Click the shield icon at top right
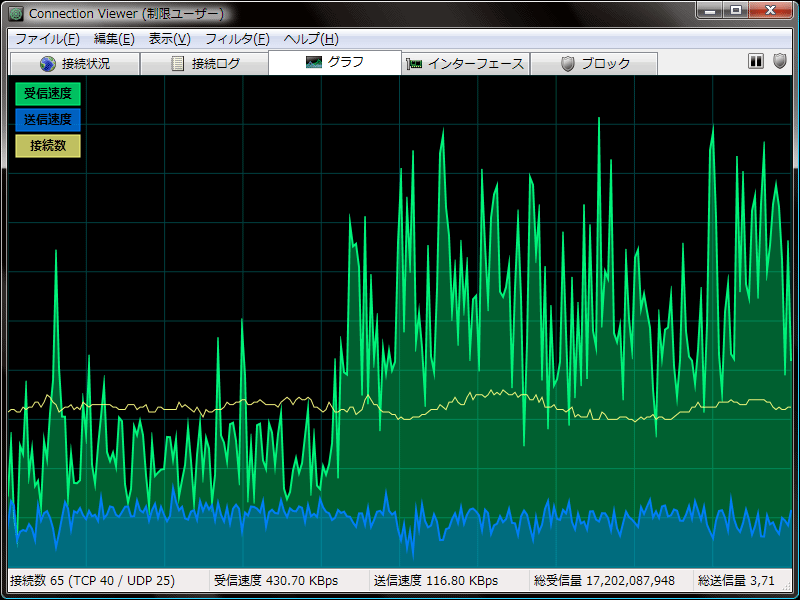The height and width of the screenshot is (600, 800). tap(781, 62)
